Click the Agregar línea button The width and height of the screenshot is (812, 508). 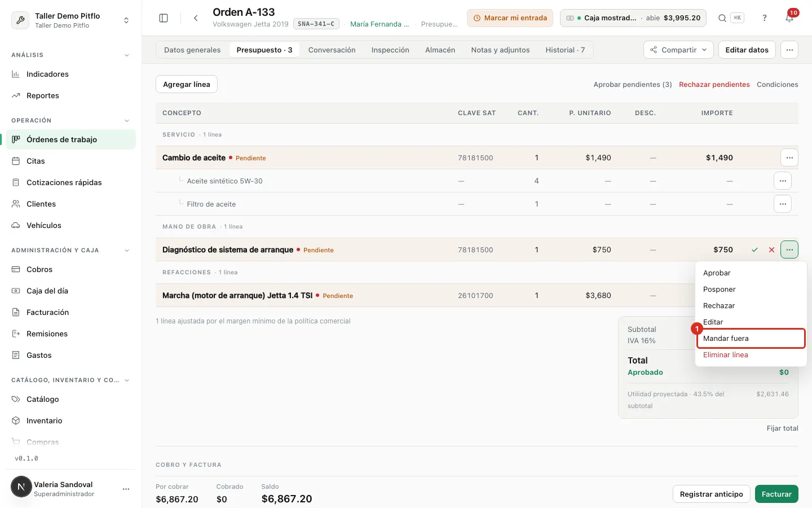[x=187, y=84]
